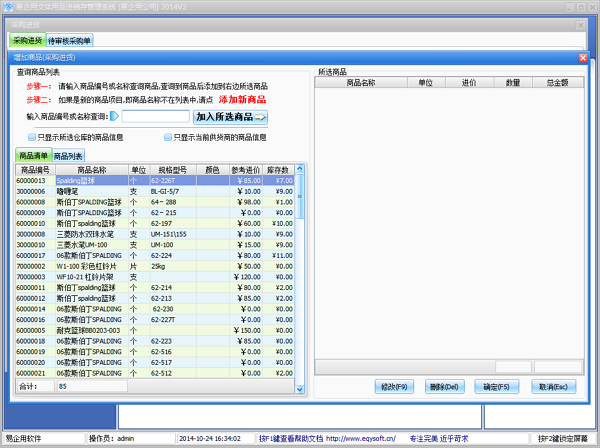600x448 pixels.
Task: Focus the product code or name search field
Action: click(155, 116)
